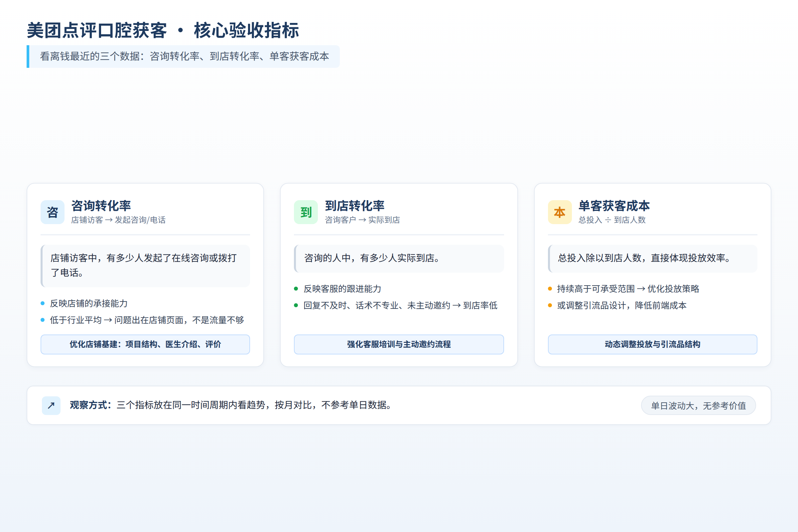The height and width of the screenshot is (532, 798).
Task: Select the 到店转化率 card heading
Action: (354, 206)
